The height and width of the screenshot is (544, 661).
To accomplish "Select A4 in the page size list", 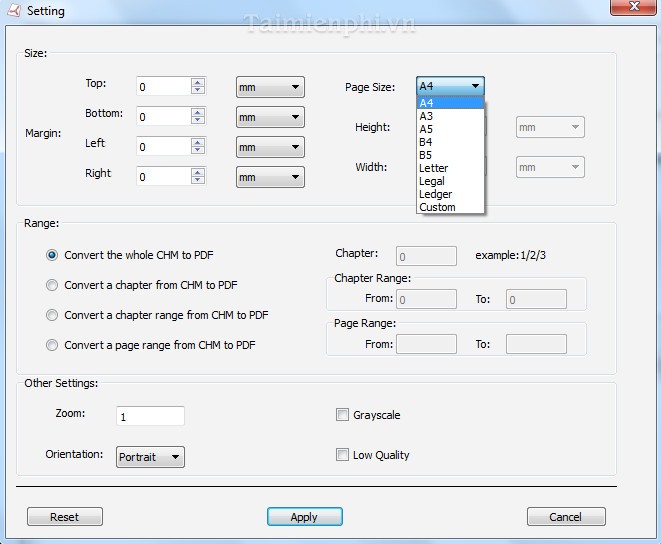I will pos(450,103).
